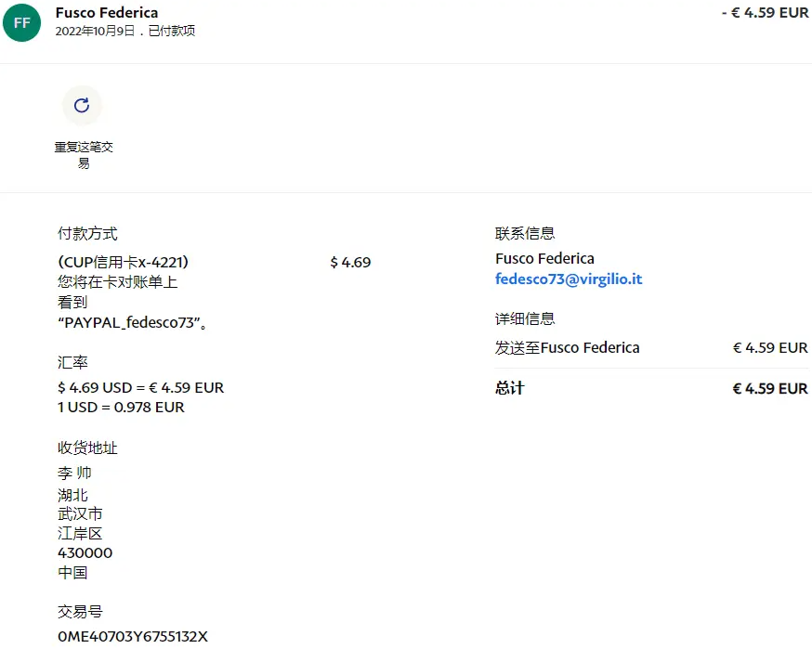
Task: Click the $ 4.69 card charge amount
Action: 350,262
